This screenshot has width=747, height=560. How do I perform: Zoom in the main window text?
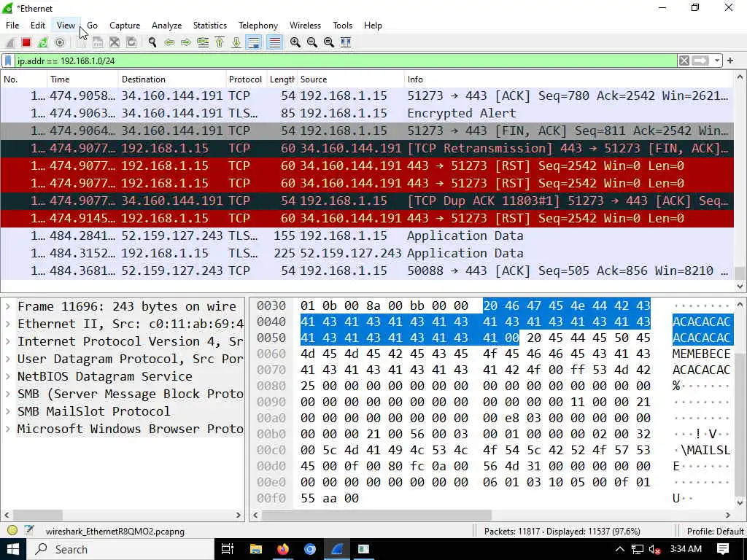295,42
